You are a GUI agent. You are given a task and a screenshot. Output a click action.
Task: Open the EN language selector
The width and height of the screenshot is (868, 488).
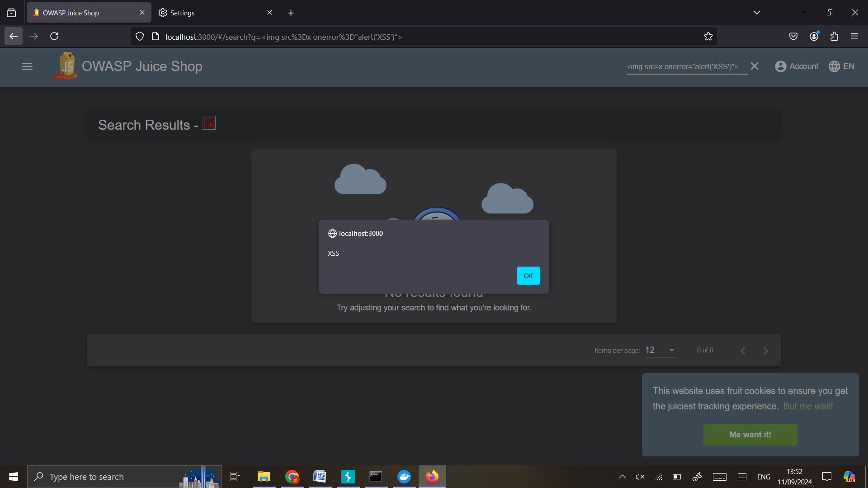[x=841, y=66]
